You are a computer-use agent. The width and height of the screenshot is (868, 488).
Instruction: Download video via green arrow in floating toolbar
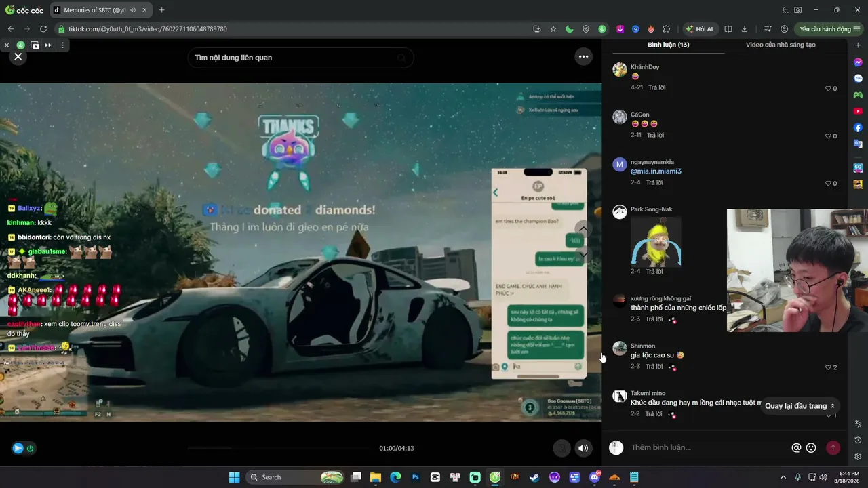(x=21, y=45)
